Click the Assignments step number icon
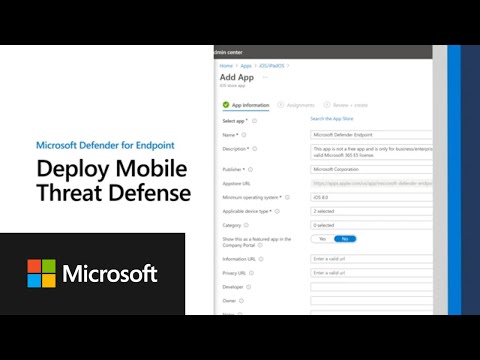 point(281,105)
